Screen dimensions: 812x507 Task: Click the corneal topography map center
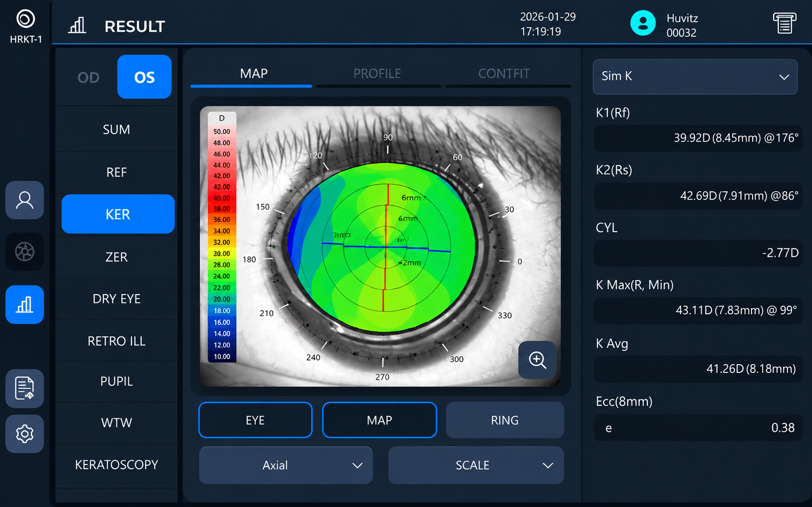(386, 248)
